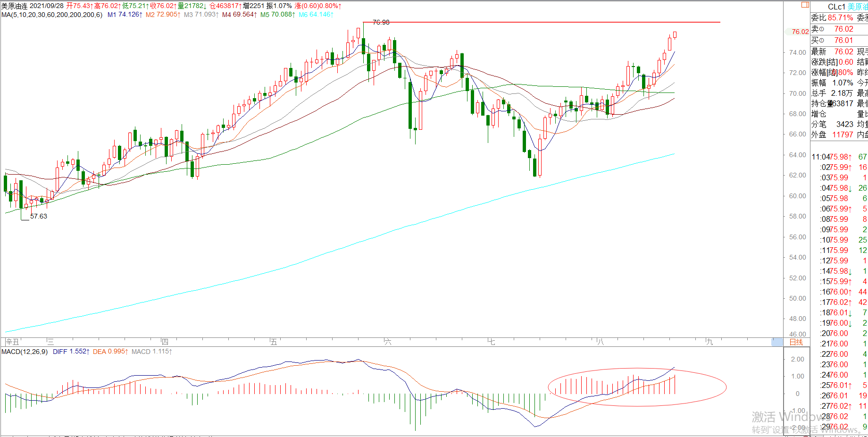868x437 pixels.
Task: Click the 仓463817 open interest header value
Action: point(226,6)
